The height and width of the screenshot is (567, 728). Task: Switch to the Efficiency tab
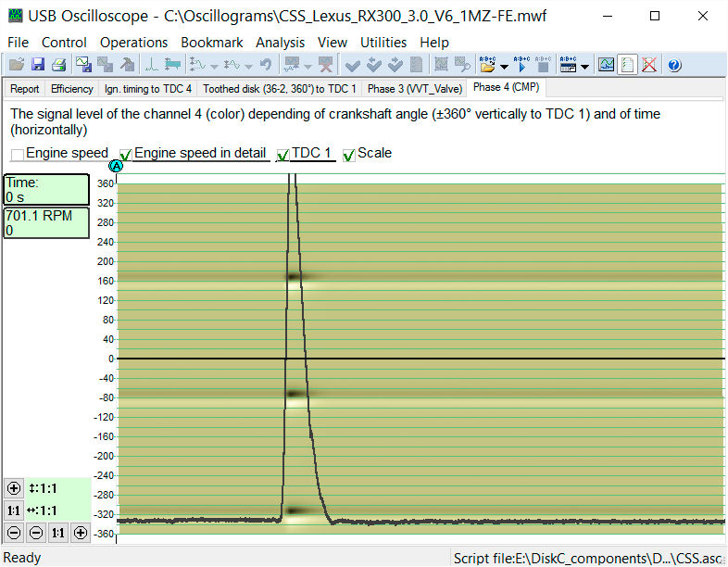(x=72, y=89)
